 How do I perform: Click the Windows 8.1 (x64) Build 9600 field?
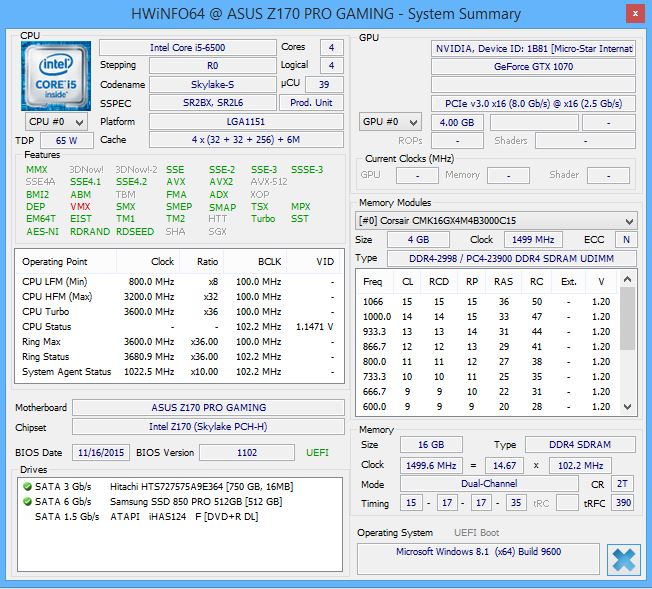point(479,559)
